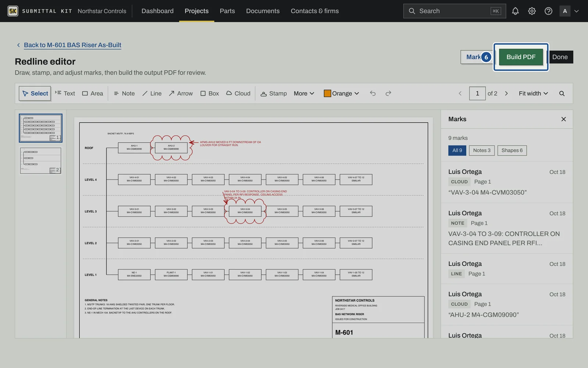Choose the Arrow tool

pos(181,93)
